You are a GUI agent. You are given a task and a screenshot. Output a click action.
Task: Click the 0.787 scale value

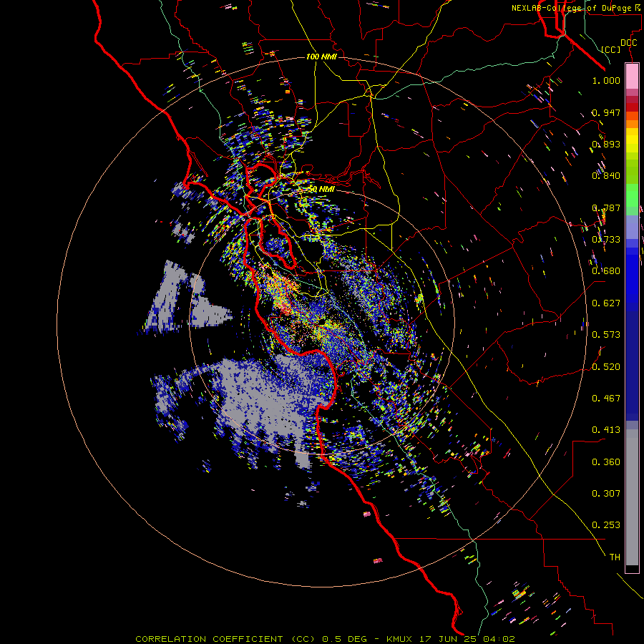pos(606,208)
